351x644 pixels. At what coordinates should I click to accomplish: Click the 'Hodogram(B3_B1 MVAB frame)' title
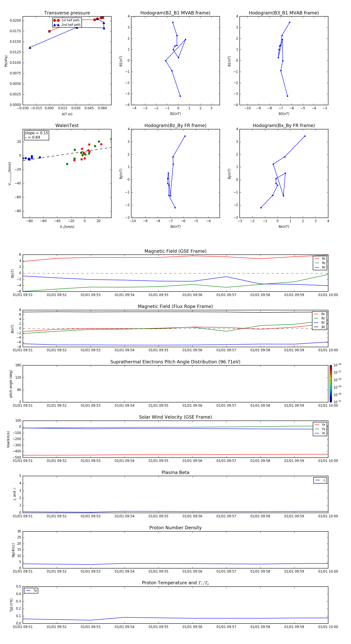pyautogui.click(x=284, y=13)
